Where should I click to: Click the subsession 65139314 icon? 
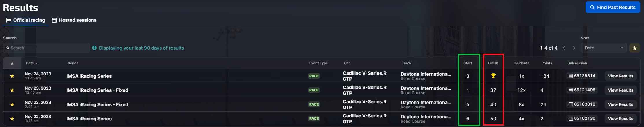point(571,76)
